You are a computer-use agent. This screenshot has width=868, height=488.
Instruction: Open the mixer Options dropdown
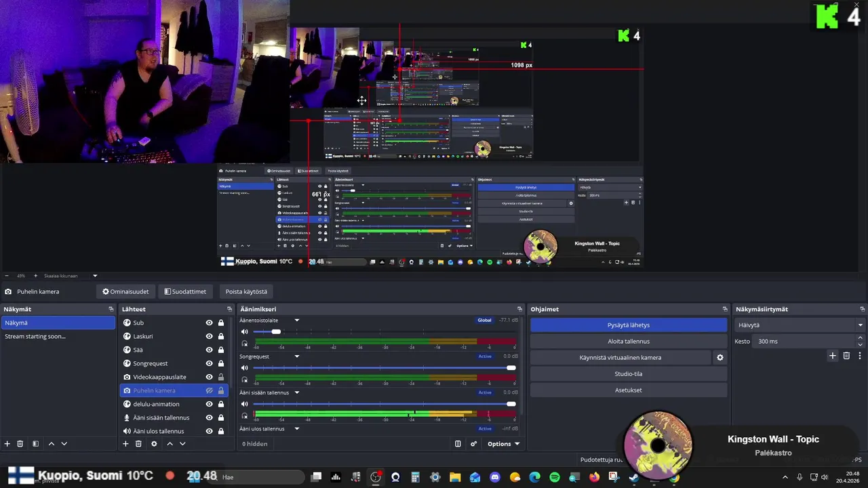(x=503, y=444)
